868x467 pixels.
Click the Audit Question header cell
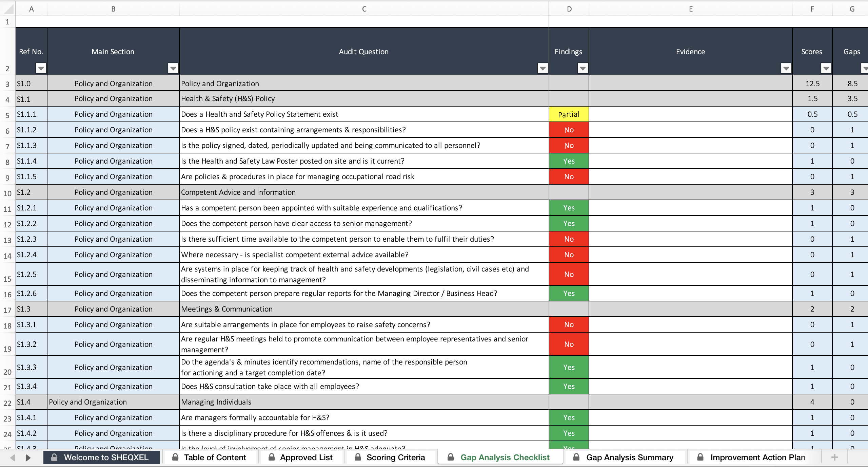[x=364, y=51]
